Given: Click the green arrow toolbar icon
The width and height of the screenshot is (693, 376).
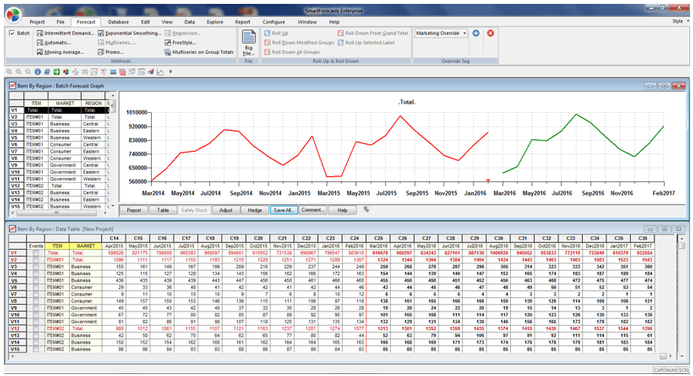Looking at the screenshot, I should coord(57,72).
